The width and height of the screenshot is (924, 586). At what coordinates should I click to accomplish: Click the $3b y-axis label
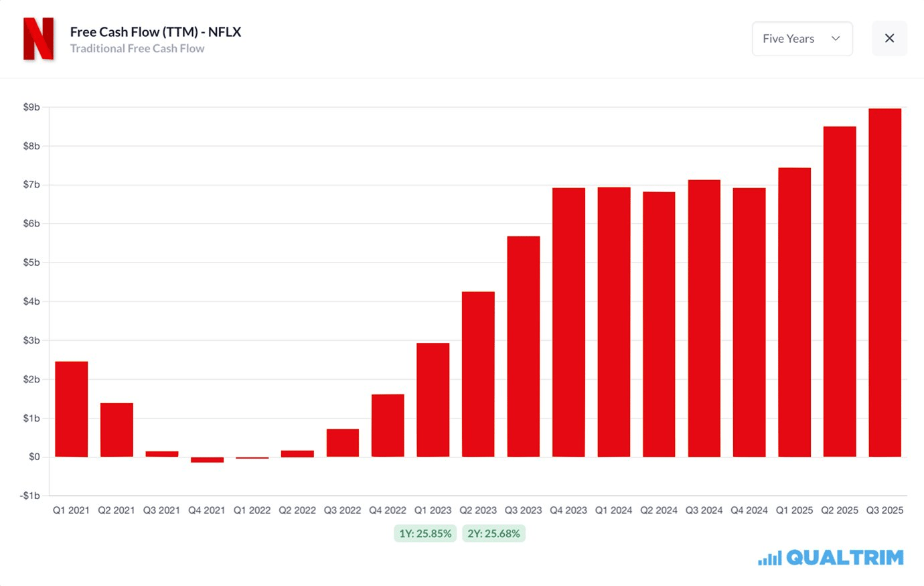coord(31,340)
